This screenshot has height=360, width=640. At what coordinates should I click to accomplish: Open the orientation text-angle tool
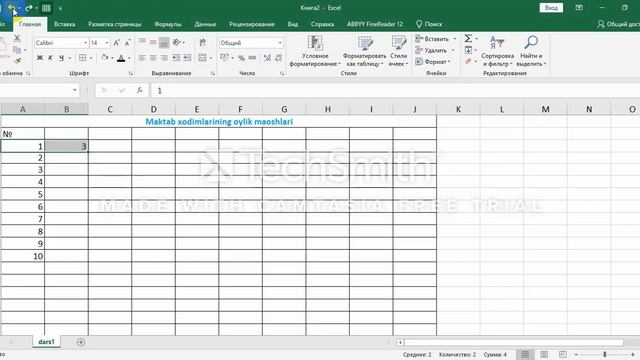tap(177, 42)
